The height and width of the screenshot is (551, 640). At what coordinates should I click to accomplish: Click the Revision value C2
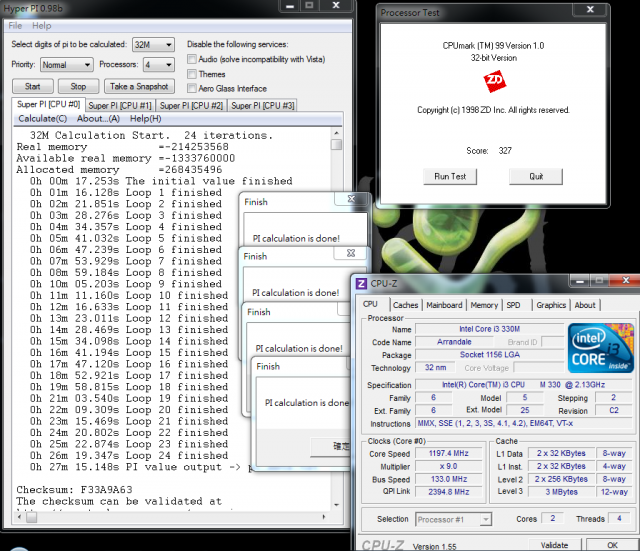point(614,410)
